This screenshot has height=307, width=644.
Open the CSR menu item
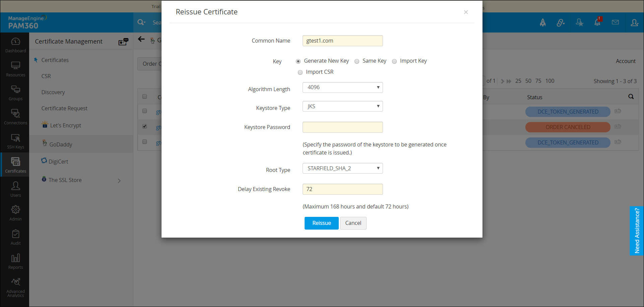(46, 76)
